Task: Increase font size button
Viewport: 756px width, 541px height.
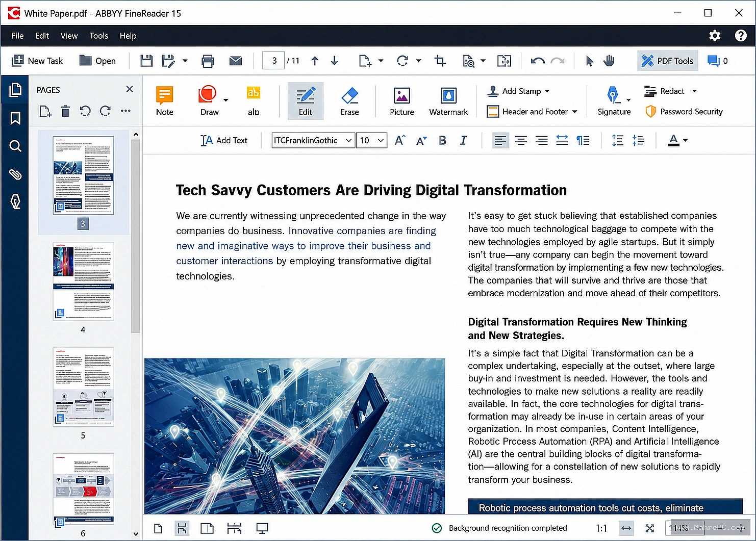Action: click(400, 140)
